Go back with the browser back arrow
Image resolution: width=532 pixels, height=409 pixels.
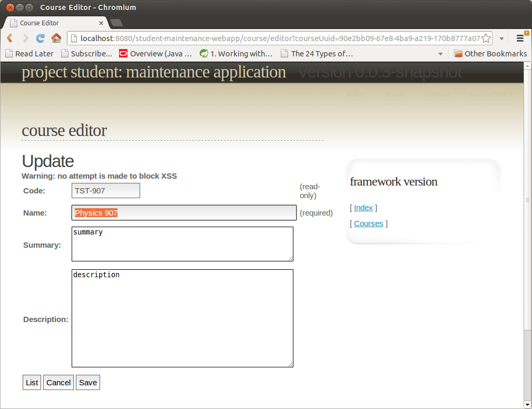click(10, 38)
